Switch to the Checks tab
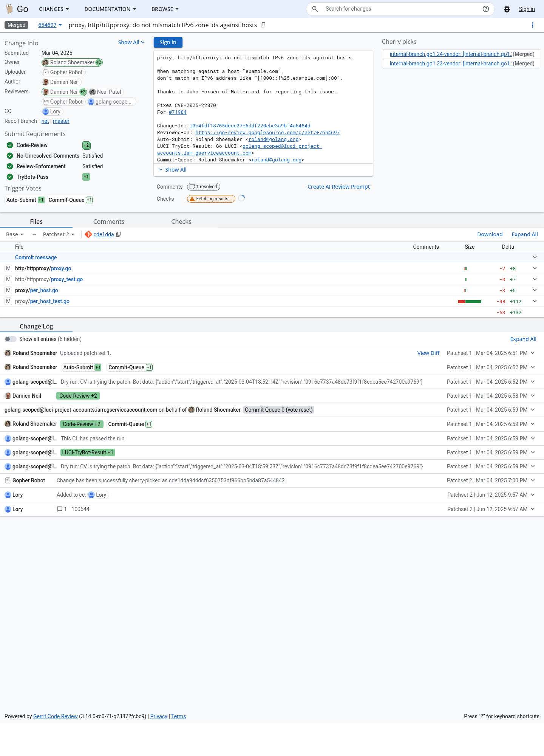 point(181,222)
